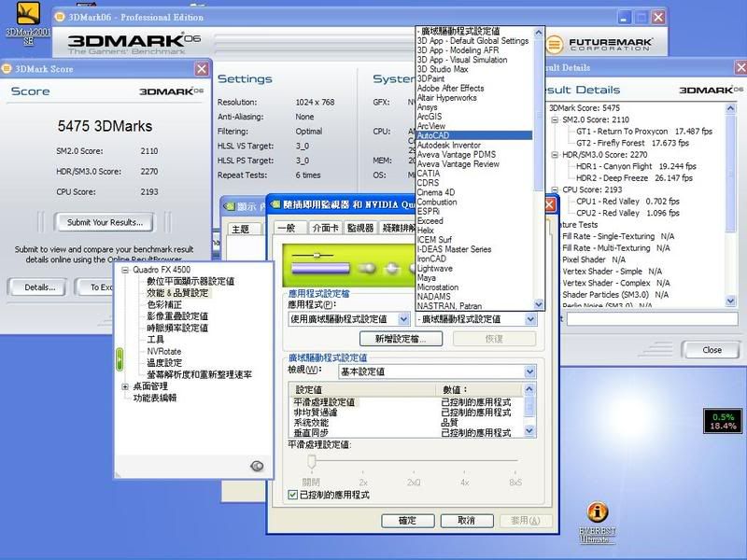Click the NVIDIA icon in the dialog title bar
The height and width of the screenshot is (560, 747).
(275, 204)
